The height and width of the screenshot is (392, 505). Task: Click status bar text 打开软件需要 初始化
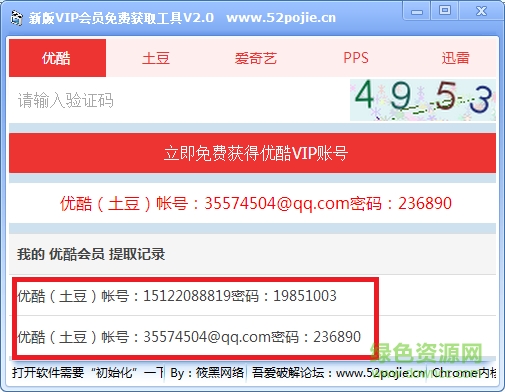pos(88,372)
